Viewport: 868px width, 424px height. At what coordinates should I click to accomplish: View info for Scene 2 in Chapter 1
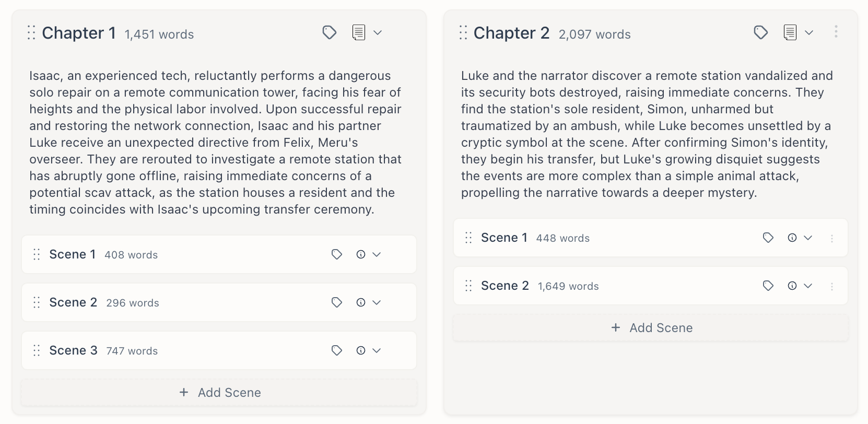click(x=360, y=302)
